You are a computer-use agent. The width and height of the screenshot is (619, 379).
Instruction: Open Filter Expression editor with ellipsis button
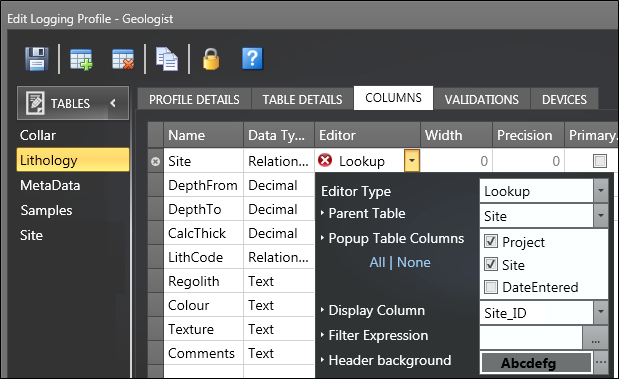595,338
